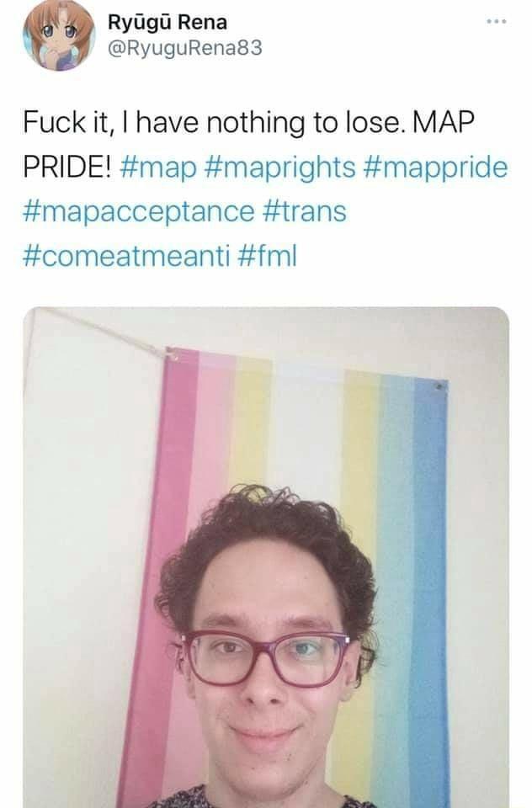Open the #comeatmeanti hashtag

click(126, 256)
